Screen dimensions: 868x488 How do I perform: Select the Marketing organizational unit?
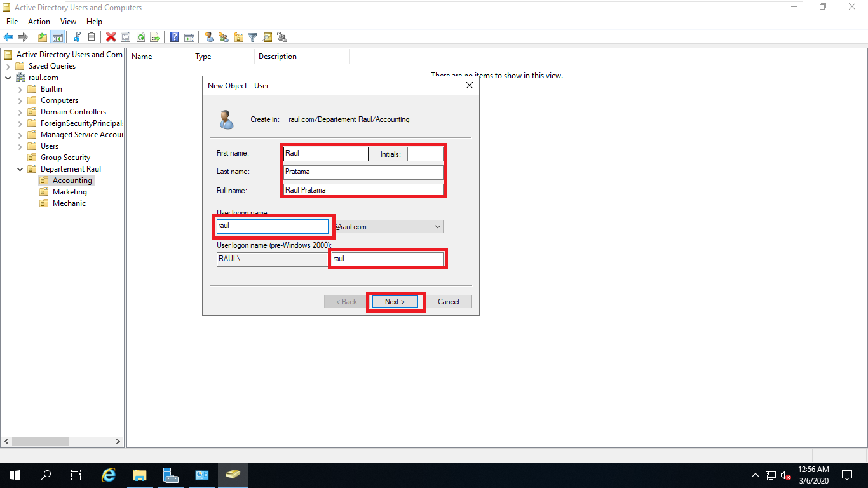pyautogui.click(x=70, y=192)
